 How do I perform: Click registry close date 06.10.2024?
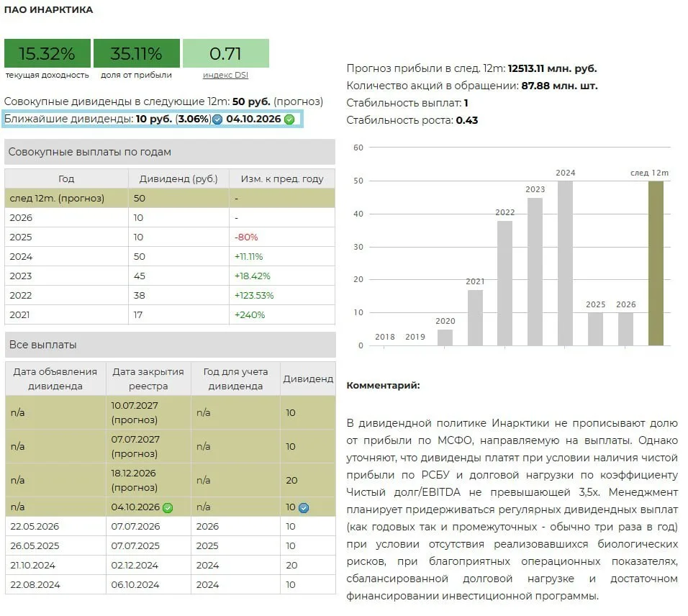(135, 585)
